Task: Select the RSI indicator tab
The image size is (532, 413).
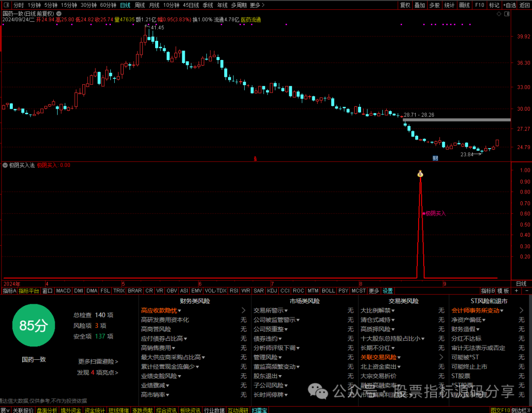Action: coord(234,291)
